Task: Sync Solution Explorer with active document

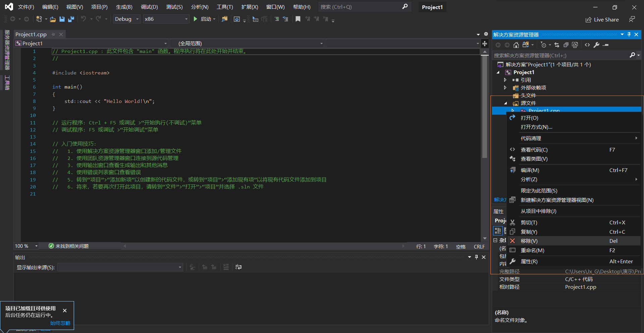Action: 556,45
